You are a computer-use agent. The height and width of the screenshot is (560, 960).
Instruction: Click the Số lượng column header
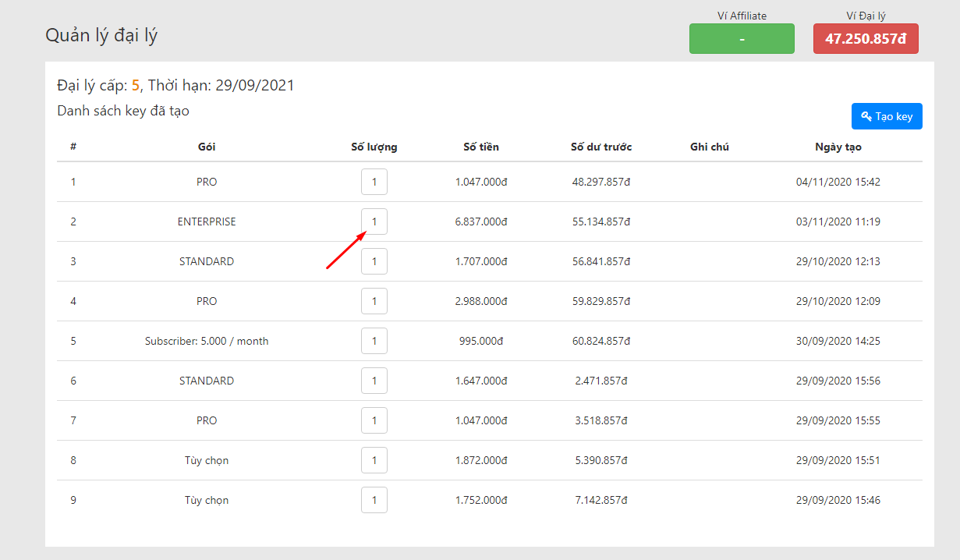point(374,147)
